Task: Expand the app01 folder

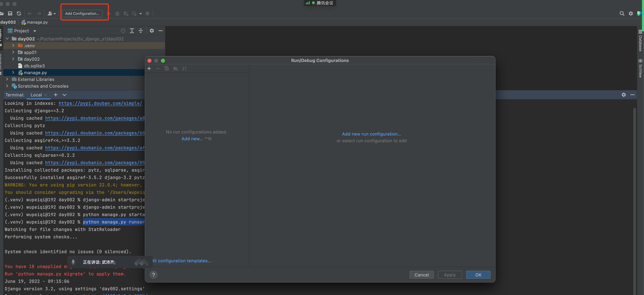Action: point(13,52)
